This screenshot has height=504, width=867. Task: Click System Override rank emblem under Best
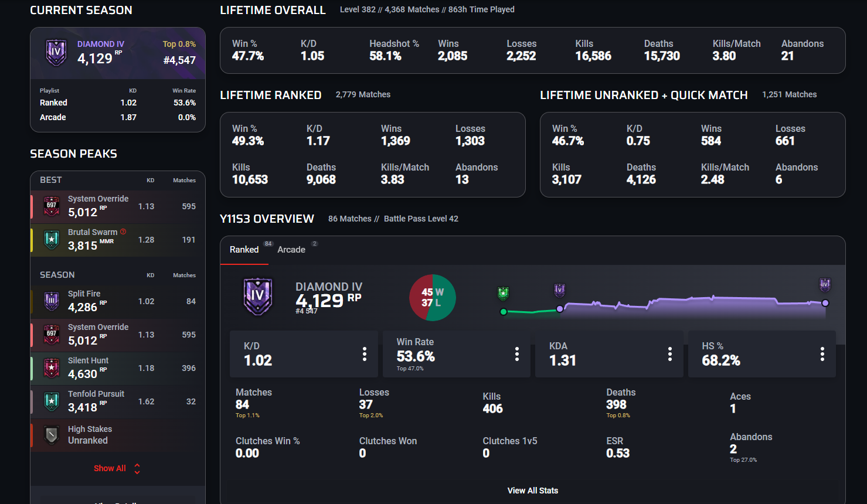coord(52,206)
